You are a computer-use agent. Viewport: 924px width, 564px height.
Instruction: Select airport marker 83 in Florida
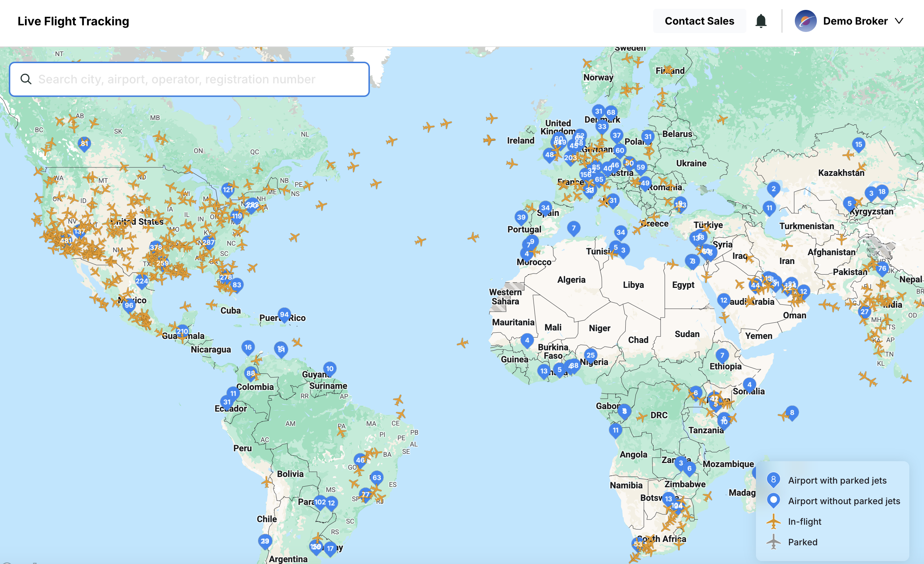pos(237,286)
